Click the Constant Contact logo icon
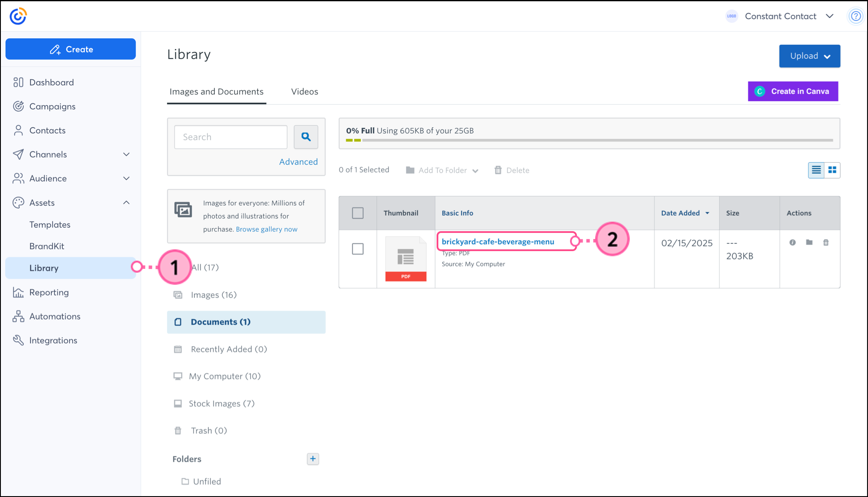868x497 pixels. pos(18,16)
